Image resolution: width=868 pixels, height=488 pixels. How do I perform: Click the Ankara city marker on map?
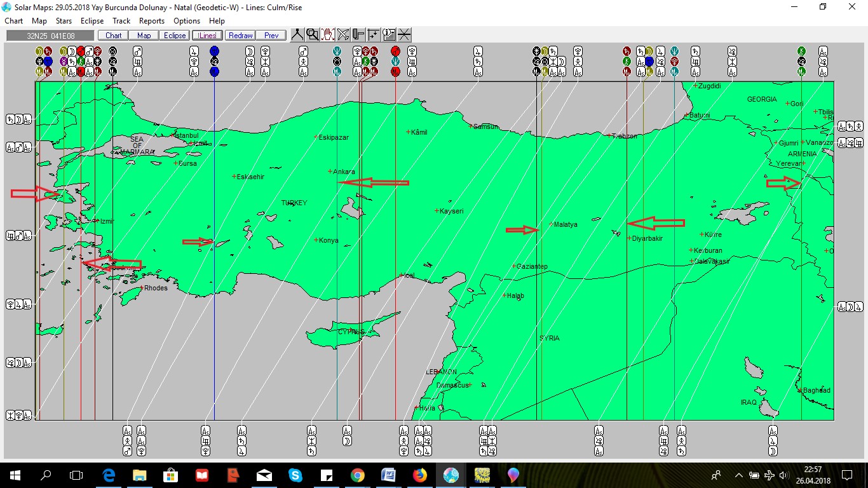click(330, 172)
